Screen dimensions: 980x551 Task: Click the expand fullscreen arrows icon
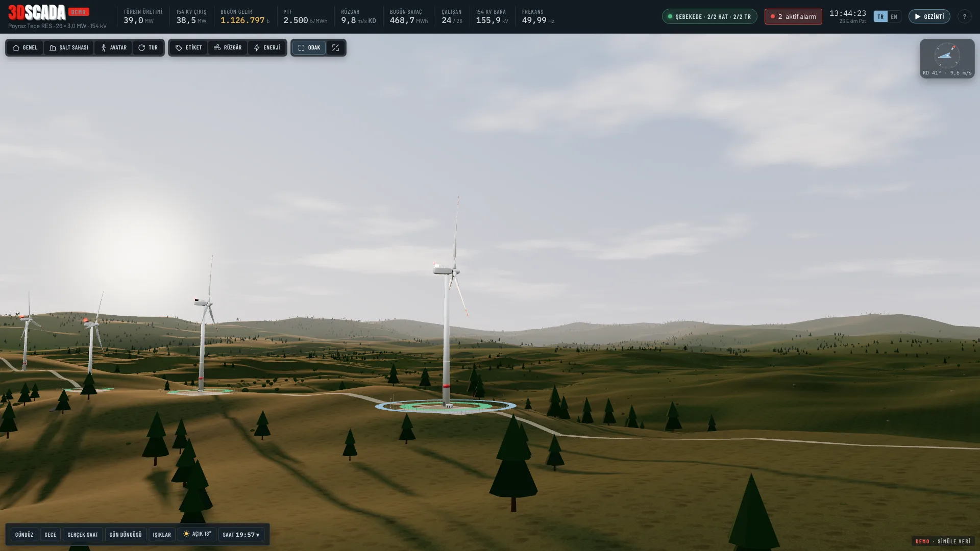tap(335, 47)
